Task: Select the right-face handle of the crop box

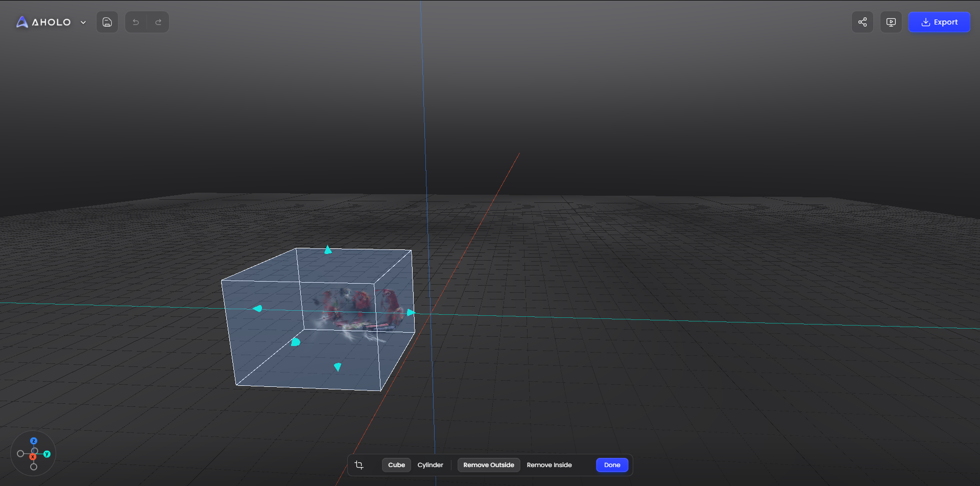Action: tap(411, 312)
